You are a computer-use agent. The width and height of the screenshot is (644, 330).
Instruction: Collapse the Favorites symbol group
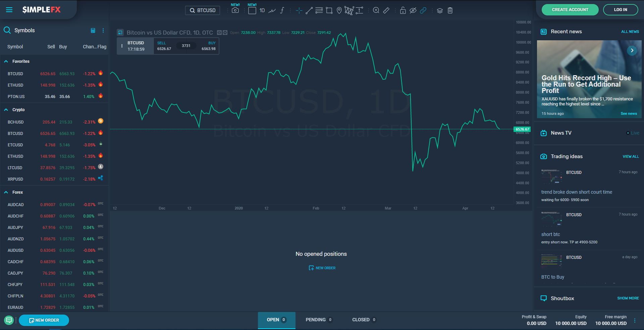pyautogui.click(x=6, y=61)
